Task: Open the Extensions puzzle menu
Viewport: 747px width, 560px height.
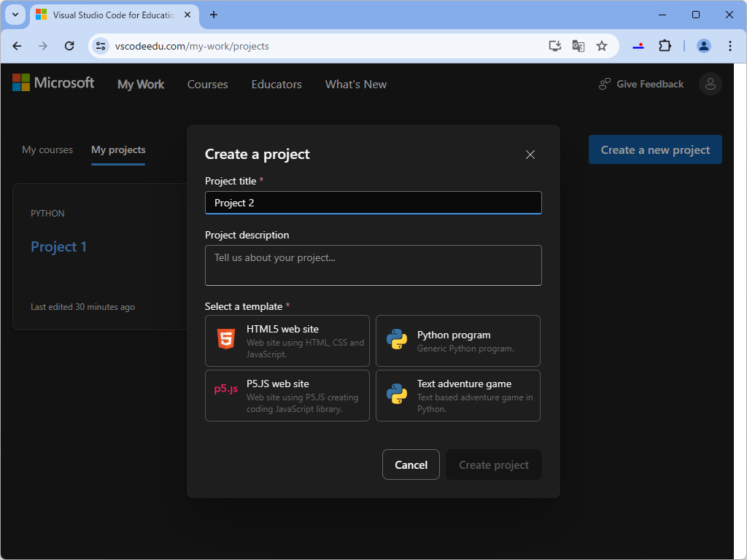Action: [x=665, y=46]
